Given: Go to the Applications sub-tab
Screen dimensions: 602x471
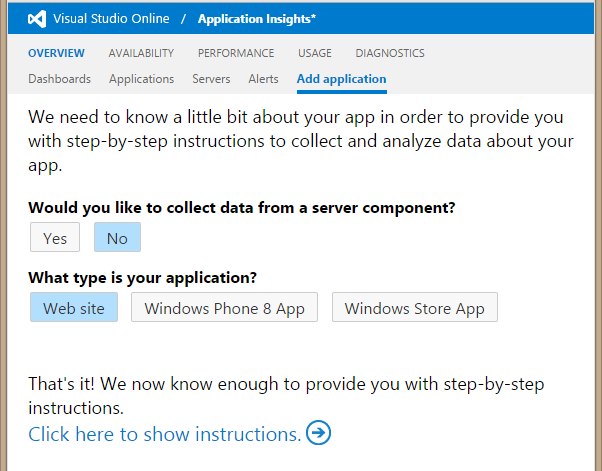Looking at the screenshot, I should (141, 79).
